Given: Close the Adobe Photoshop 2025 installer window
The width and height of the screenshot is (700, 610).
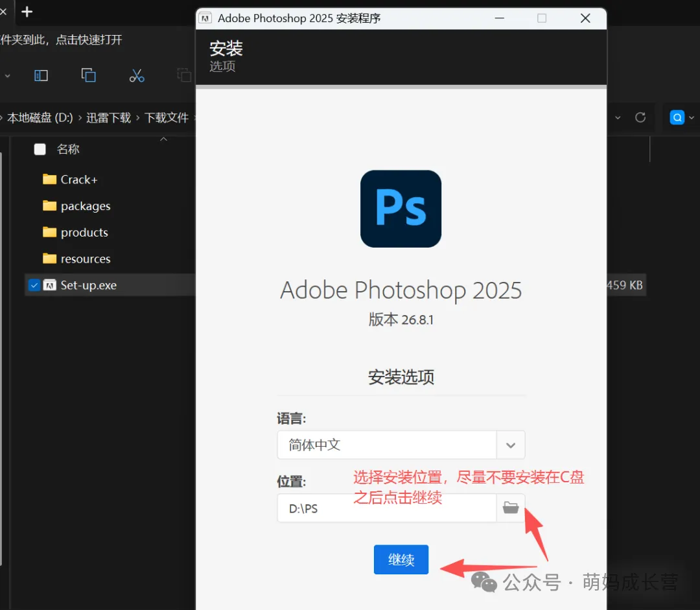Looking at the screenshot, I should click(585, 18).
